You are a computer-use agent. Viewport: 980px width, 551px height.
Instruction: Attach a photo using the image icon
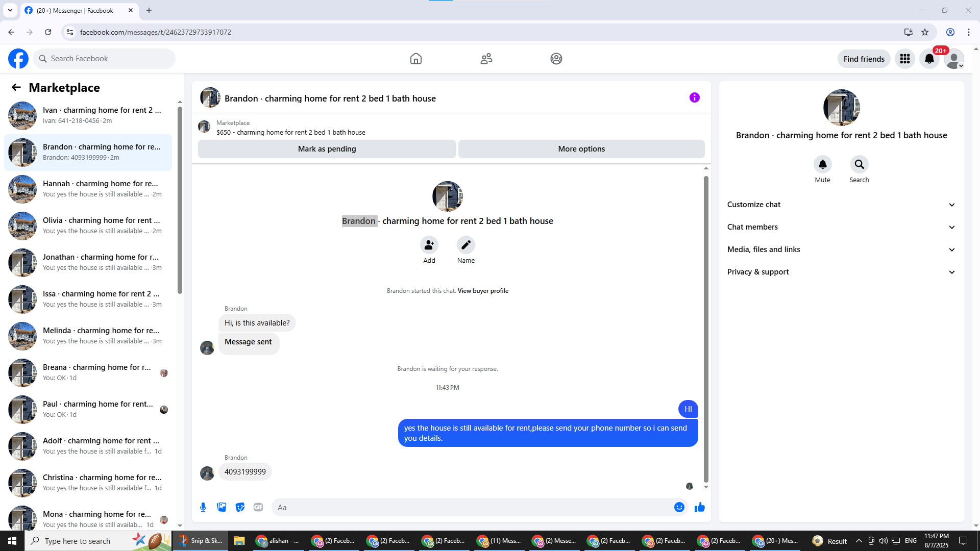tap(222, 507)
